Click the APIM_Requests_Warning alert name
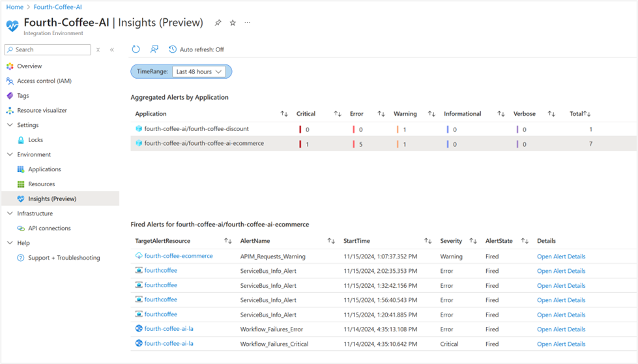 (272, 257)
